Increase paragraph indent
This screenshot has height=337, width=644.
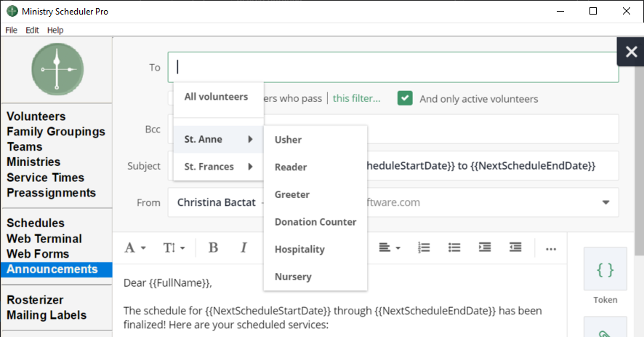(485, 247)
